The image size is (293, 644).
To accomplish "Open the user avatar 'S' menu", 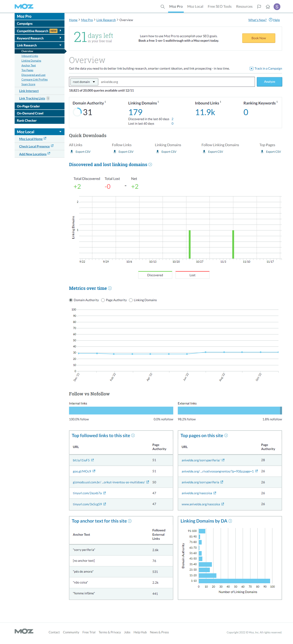I will click(x=277, y=7).
